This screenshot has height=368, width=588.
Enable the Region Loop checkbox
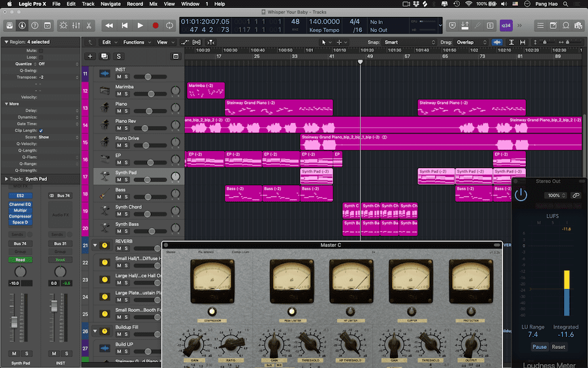[x=41, y=58]
